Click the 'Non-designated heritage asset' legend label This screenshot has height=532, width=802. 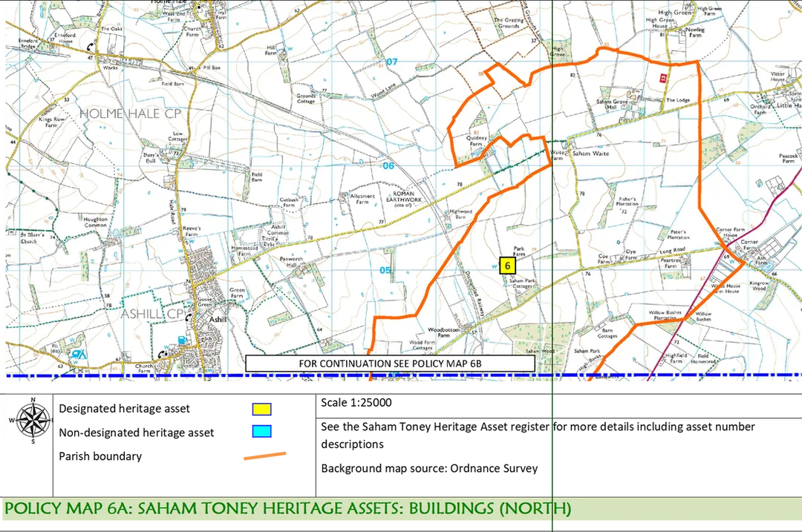[x=137, y=433]
